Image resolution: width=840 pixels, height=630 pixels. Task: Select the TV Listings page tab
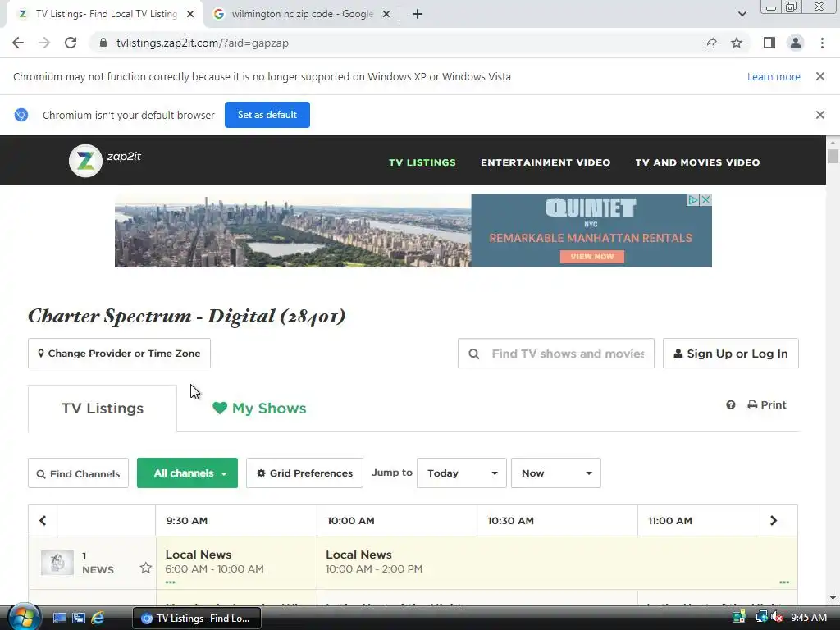click(x=103, y=409)
